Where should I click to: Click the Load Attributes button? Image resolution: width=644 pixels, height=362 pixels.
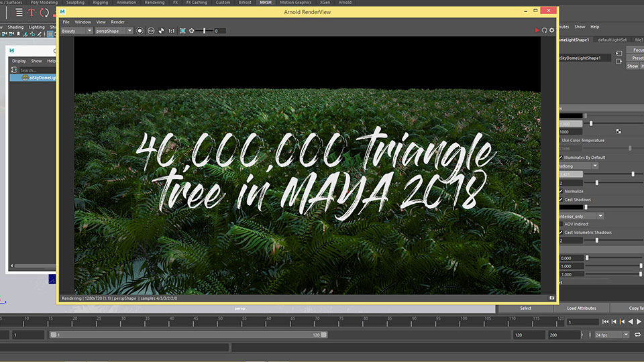pos(581,308)
